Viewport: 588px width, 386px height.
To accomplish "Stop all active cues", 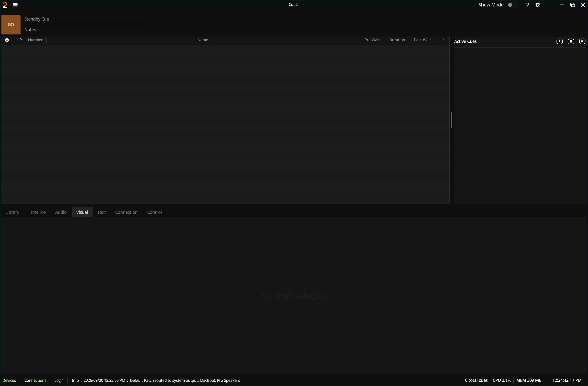I will pyautogui.click(x=582, y=41).
